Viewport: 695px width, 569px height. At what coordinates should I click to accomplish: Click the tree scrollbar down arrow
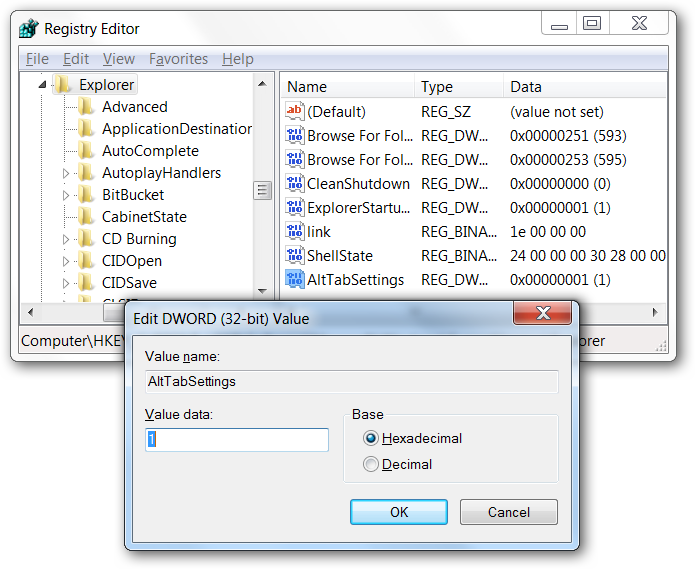coord(262,291)
